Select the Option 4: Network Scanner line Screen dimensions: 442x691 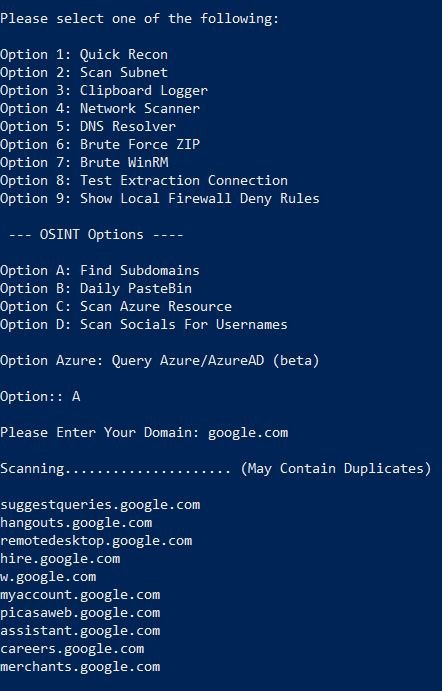pos(100,108)
